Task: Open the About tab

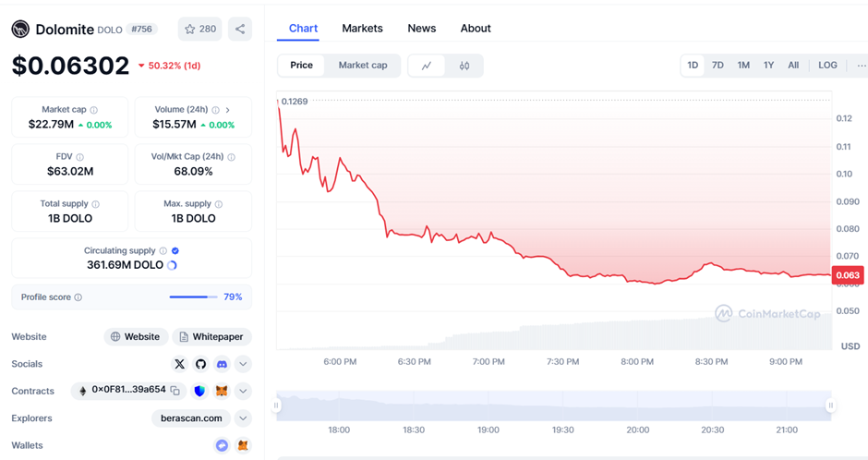Action: pos(476,29)
